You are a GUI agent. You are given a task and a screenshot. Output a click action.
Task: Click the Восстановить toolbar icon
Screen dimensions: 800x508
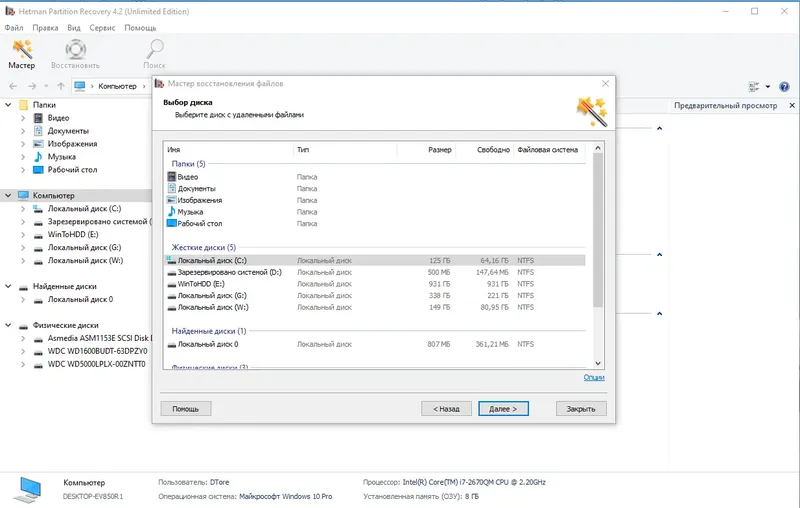pyautogui.click(x=76, y=54)
